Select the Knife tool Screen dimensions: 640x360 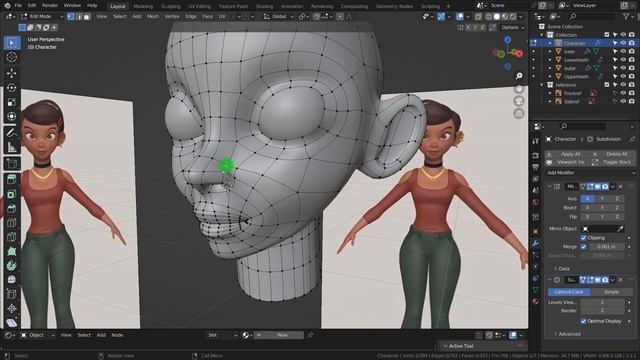pyautogui.click(x=12, y=237)
